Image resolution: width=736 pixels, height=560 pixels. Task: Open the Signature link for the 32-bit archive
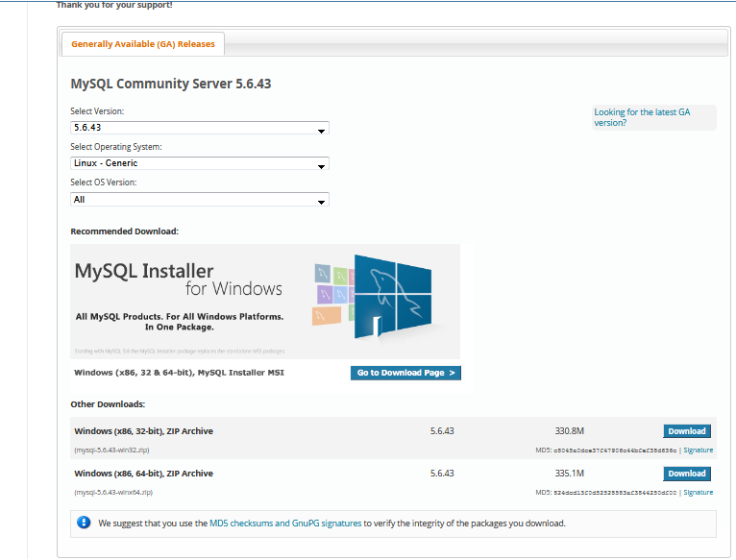pyautogui.click(x=698, y=450)
